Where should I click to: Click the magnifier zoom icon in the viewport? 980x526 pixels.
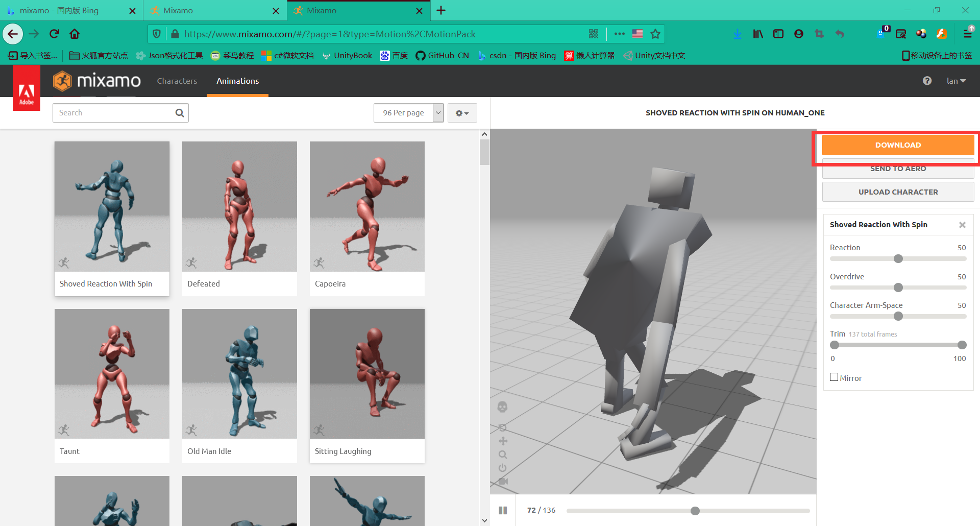(x=503, y=454)
